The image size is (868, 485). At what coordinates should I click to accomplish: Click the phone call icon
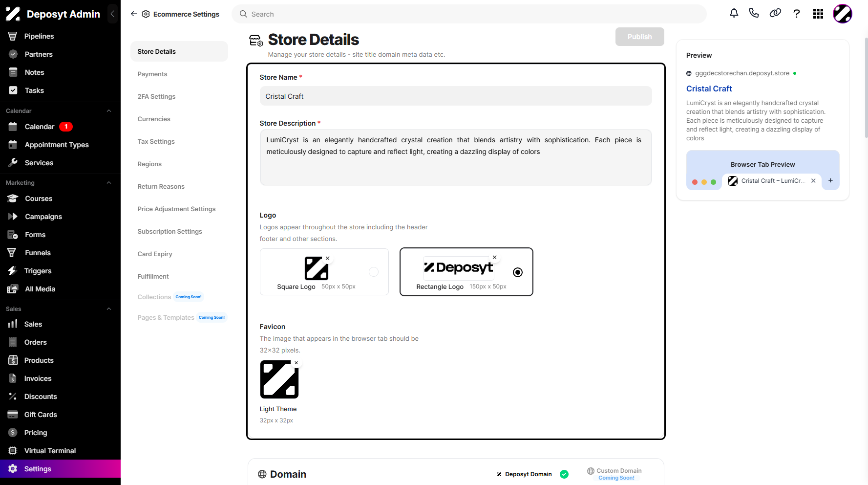point(754,13)
